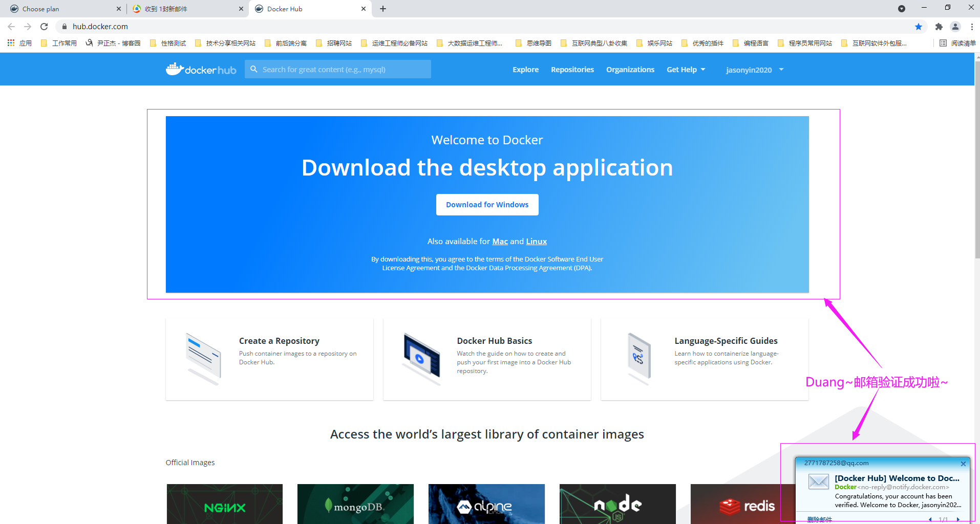Image resolution: width=980 pixels, height=524 pixels.
Task: Click the search magnifier icon
Action: pyautogui.click(x=253, y=69)
